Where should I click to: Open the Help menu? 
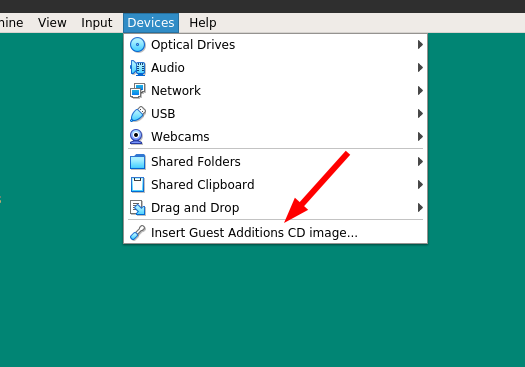click(203, 23)
